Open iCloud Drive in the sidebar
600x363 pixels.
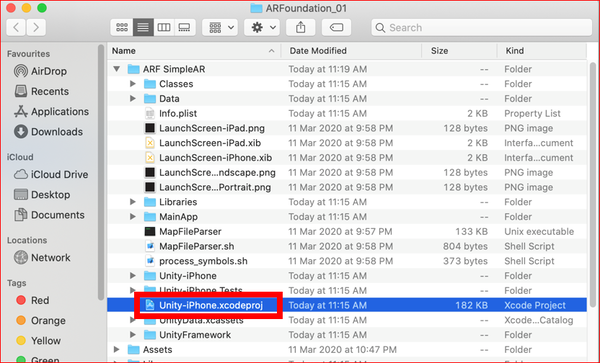point(51,174)
